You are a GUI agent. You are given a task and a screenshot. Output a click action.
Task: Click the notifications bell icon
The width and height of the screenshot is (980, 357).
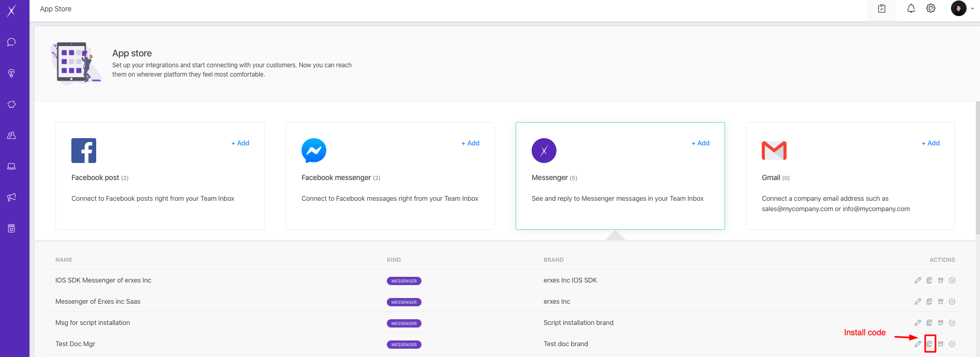coord(911,9)
